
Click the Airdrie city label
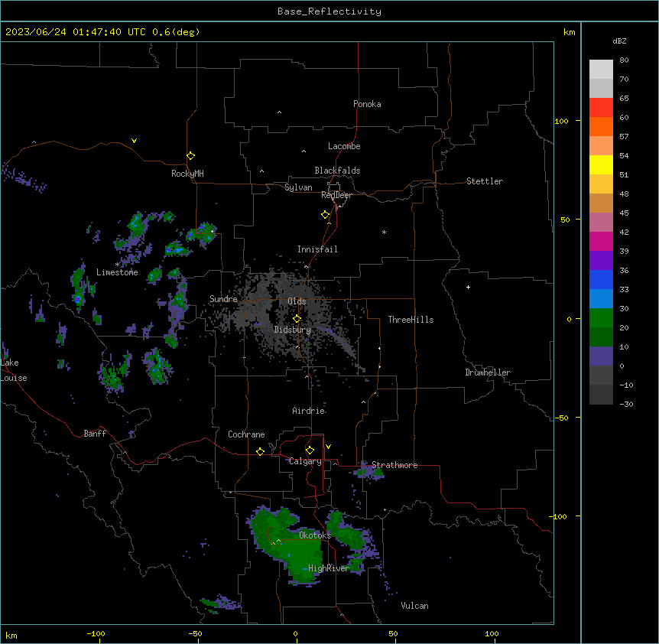[309, 411]
